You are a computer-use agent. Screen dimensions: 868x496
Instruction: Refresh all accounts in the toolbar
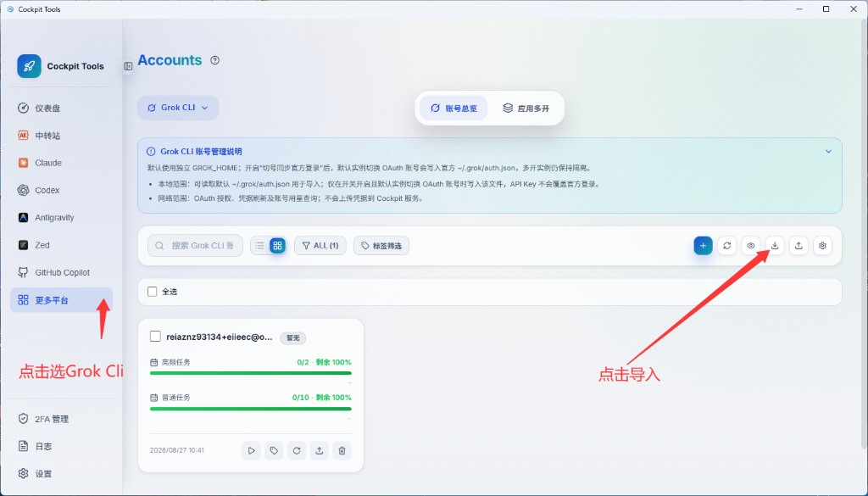(x=726, y=245)
